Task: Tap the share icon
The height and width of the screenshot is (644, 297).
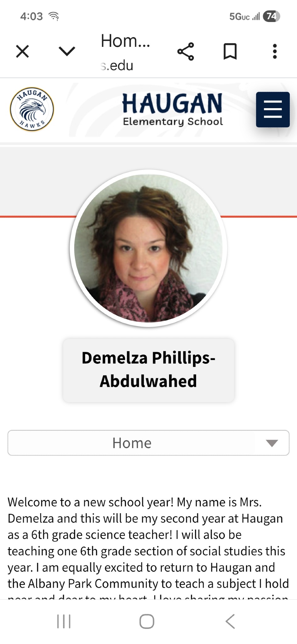Action: point(186,52)
